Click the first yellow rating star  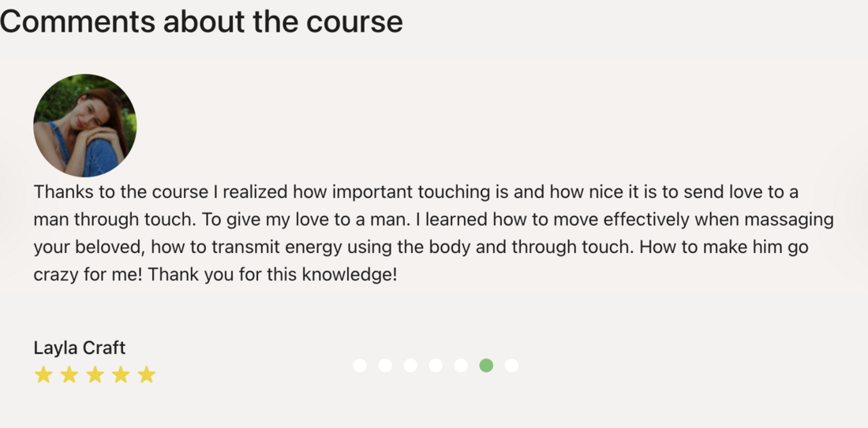click(43, 374)
